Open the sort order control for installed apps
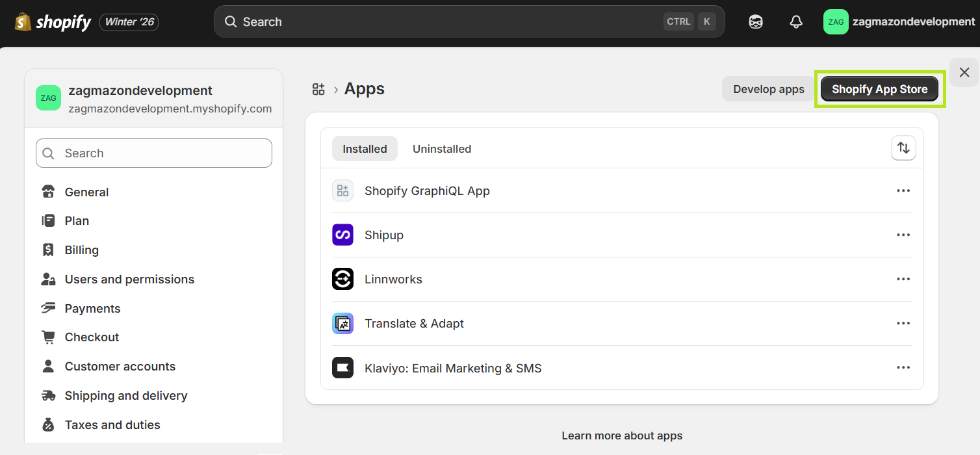 point(903,148)
